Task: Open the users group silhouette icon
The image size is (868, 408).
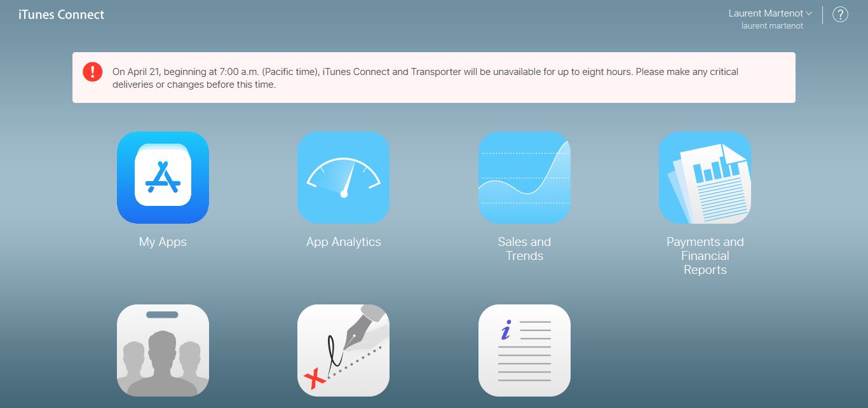Action: click(x=163, y=350)
